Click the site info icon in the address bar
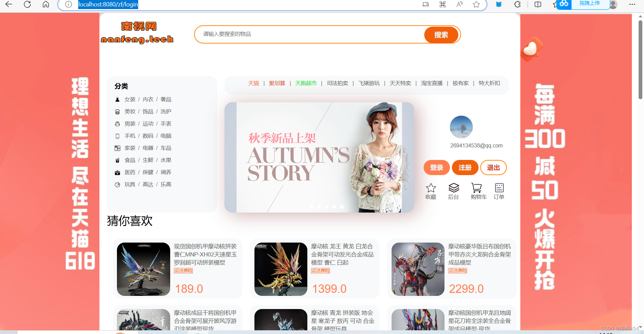644x334 pixels. click(x=68, y=4)
